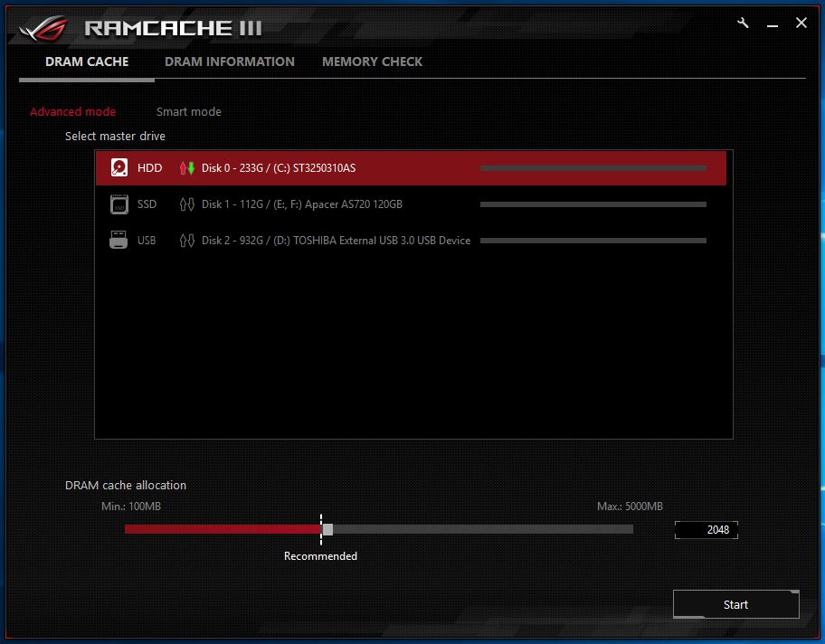Click the usage bar for Disk 1
Screen dimensions: 825x644
593,204
